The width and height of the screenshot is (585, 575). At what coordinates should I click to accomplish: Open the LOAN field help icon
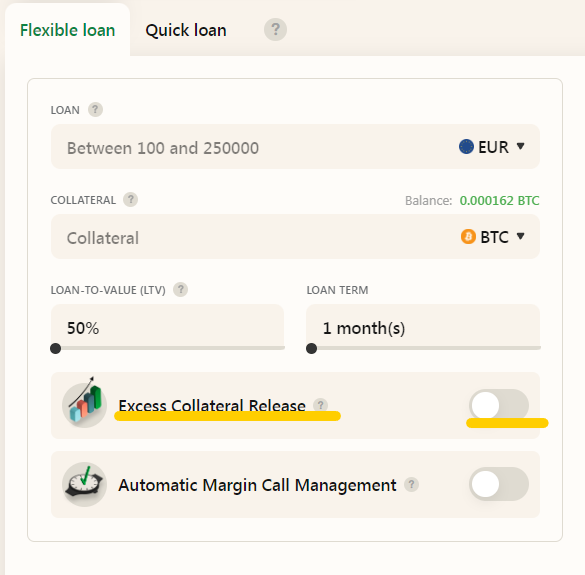pos(95,110)
